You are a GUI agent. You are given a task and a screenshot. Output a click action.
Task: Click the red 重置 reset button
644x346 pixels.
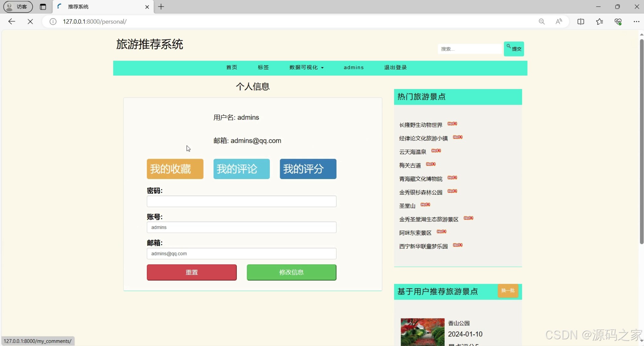[x=191, y=272]
